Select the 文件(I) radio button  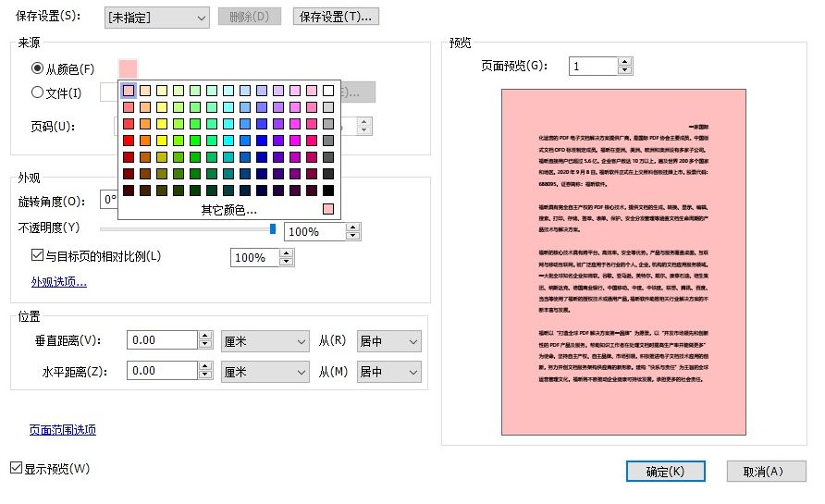pos(37,92)
